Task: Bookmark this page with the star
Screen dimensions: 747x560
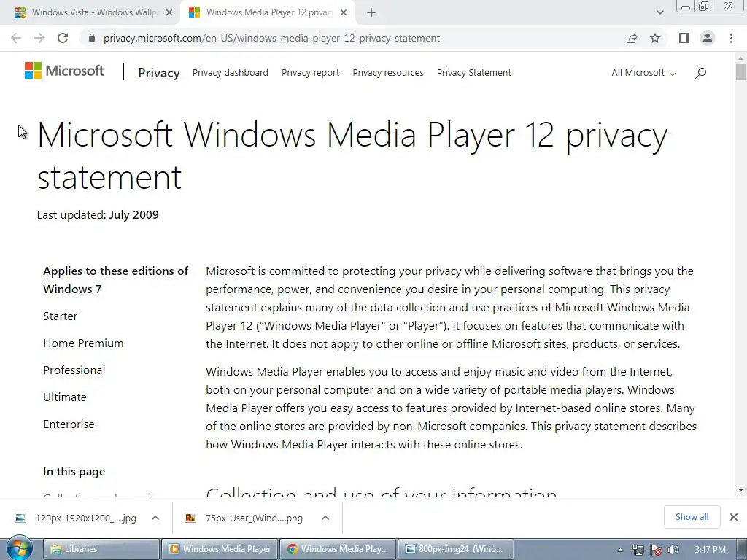Action: click(x=655, y=38)
